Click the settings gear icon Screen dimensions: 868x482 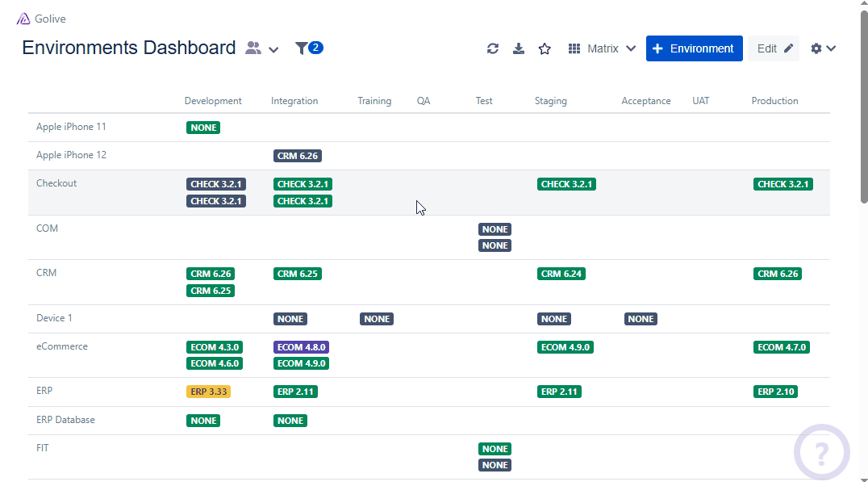point(816,48)
